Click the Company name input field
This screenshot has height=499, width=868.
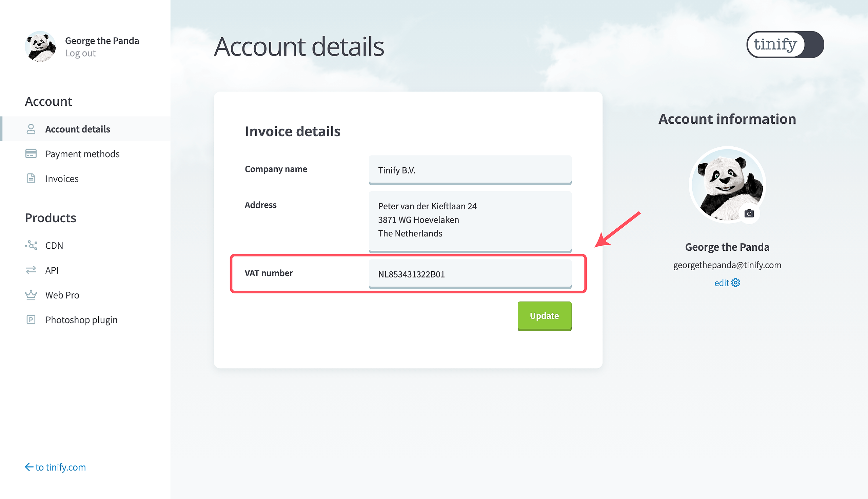coord(470,170)
